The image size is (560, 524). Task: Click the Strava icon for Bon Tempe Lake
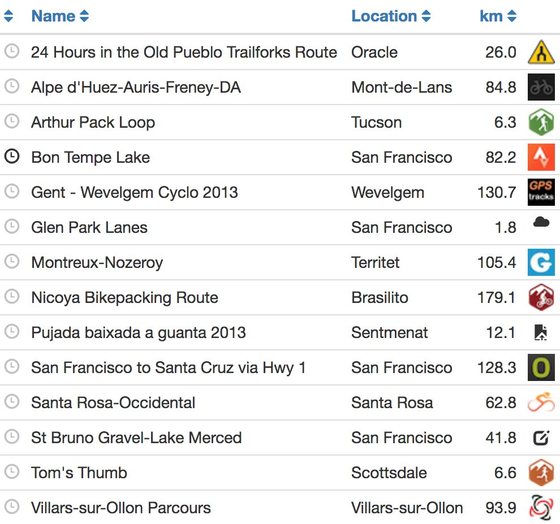coord(541,157)
